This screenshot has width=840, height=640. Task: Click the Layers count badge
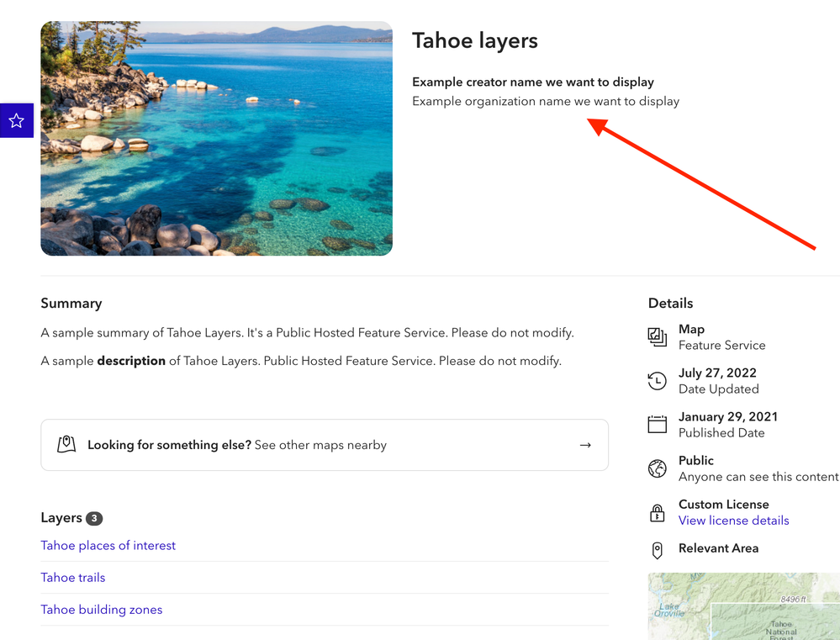click(94, 518)
